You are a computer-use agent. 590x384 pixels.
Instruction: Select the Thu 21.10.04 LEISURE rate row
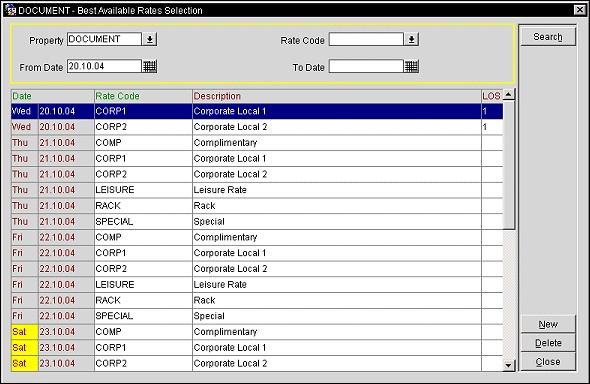pyautogui.click(x=257, y=190)
